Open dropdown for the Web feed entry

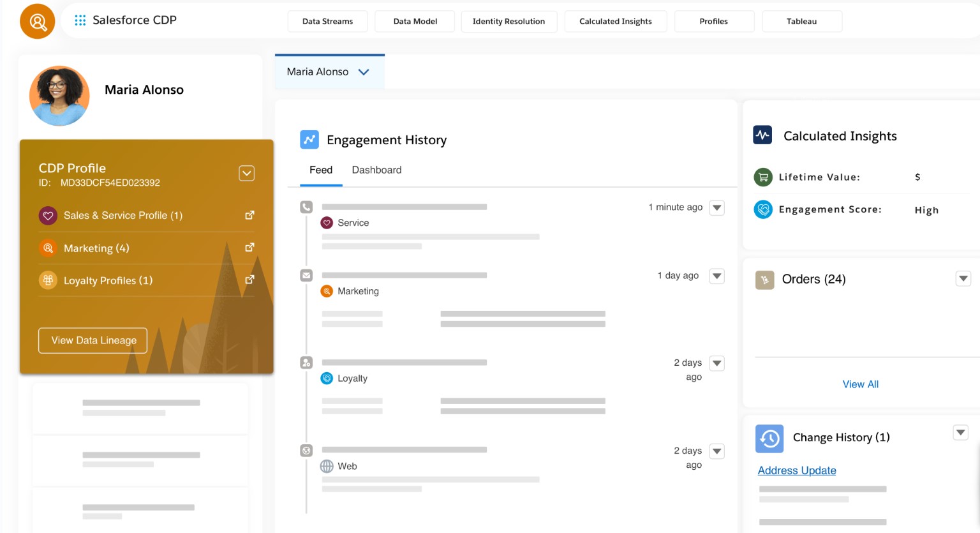click(x=717, y=451)
